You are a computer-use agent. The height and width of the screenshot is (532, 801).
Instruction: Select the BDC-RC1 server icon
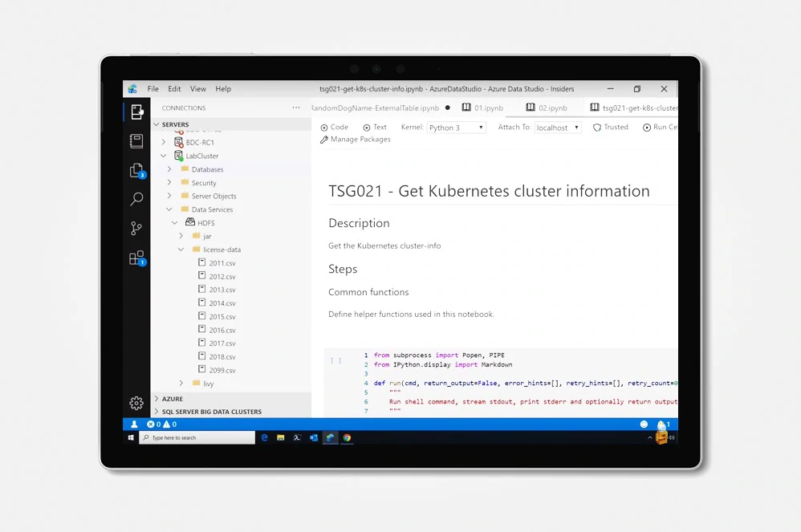pos(178,142)
